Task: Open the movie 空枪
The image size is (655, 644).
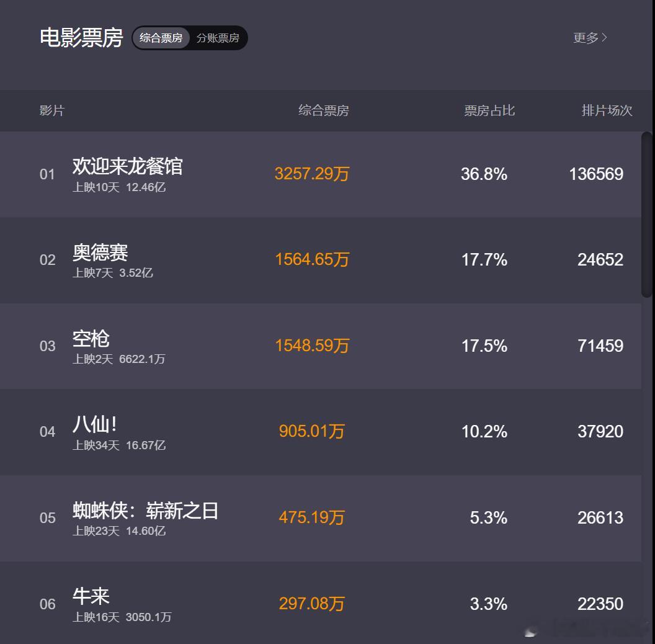Action: coord(91,339)
